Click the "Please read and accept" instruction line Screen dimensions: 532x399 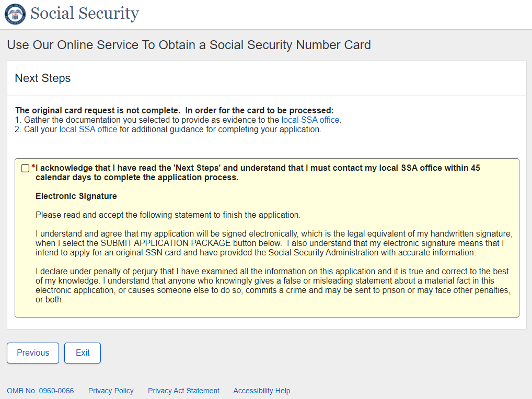coord(168,215)
